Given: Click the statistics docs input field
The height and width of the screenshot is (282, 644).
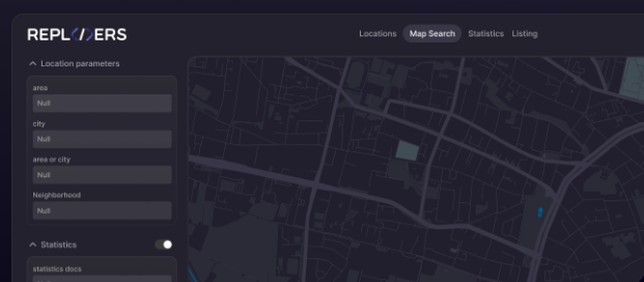Looking at the screenshot, I should pos(102,279).
